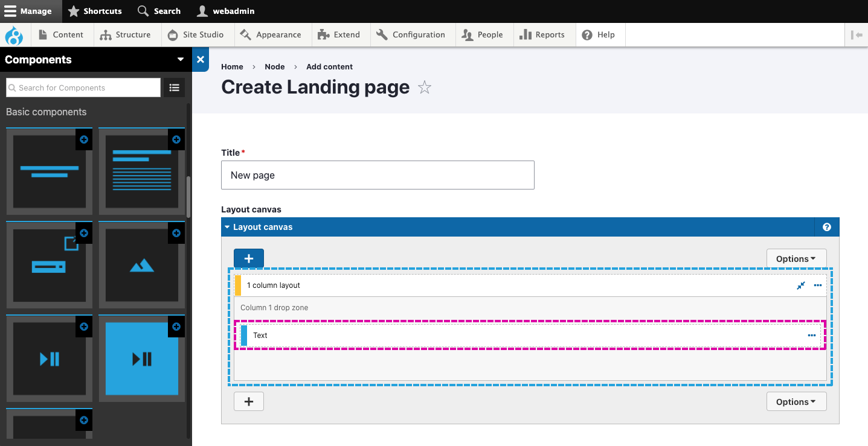Open Search in the top toolbar
868x446 pixels.
coord(159,11)
